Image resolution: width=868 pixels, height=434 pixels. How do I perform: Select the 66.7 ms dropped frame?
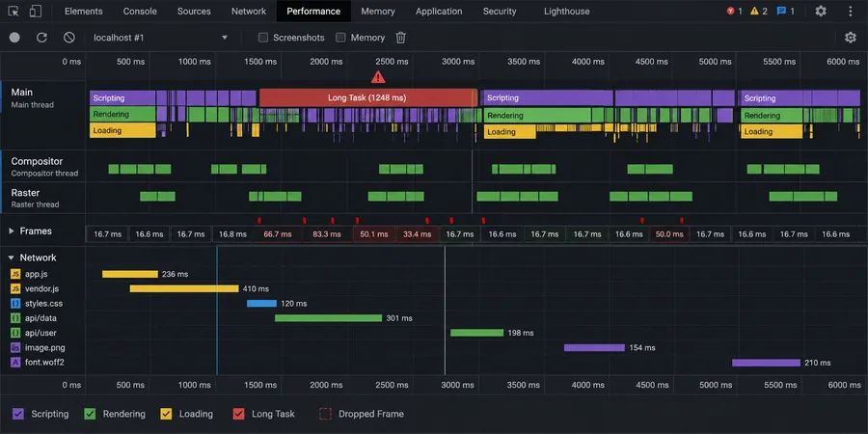tap(278, 234)
